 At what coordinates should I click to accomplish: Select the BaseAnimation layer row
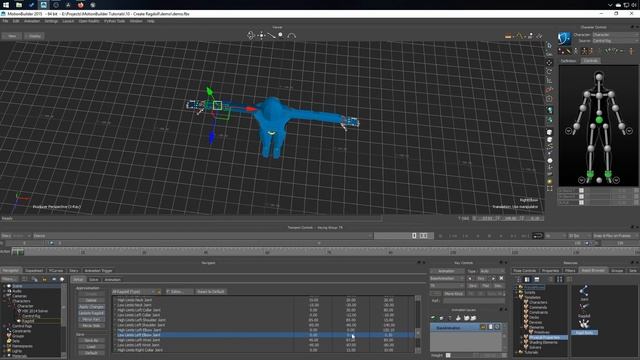pyautogui.click(x=466, y=327)
